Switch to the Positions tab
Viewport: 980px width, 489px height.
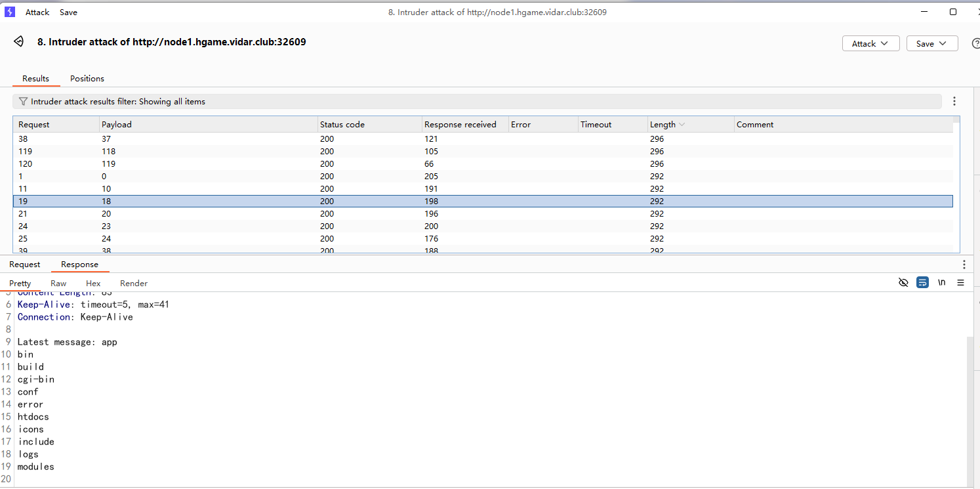(x=87, y=78)
